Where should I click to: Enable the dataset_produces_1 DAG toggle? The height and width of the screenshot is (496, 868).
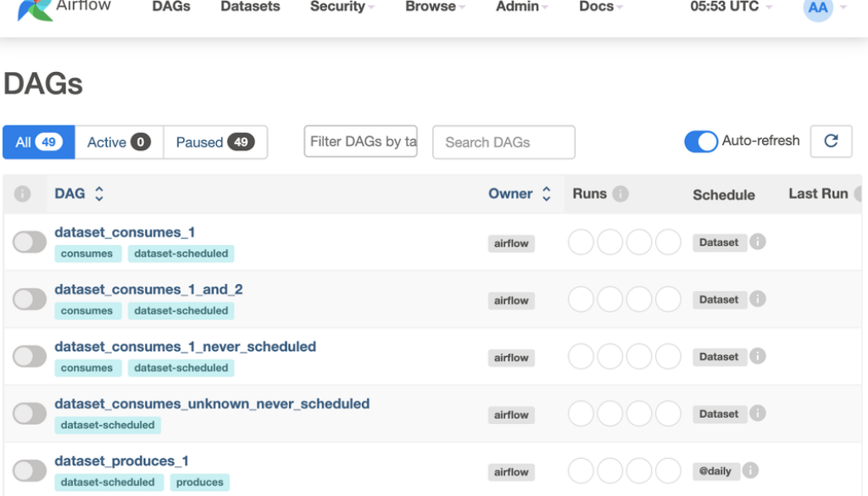30,471
